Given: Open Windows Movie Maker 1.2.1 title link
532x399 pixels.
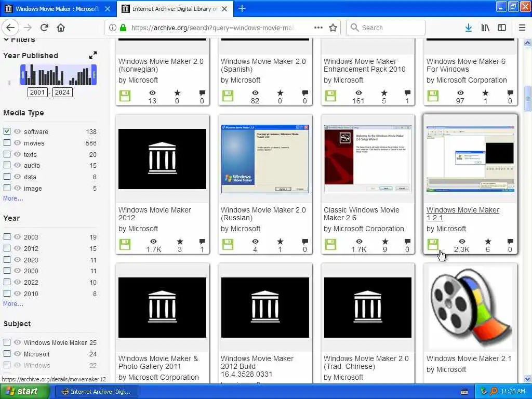Looking at the screenshot, I should pyautogui.click(x=463, y=214).
